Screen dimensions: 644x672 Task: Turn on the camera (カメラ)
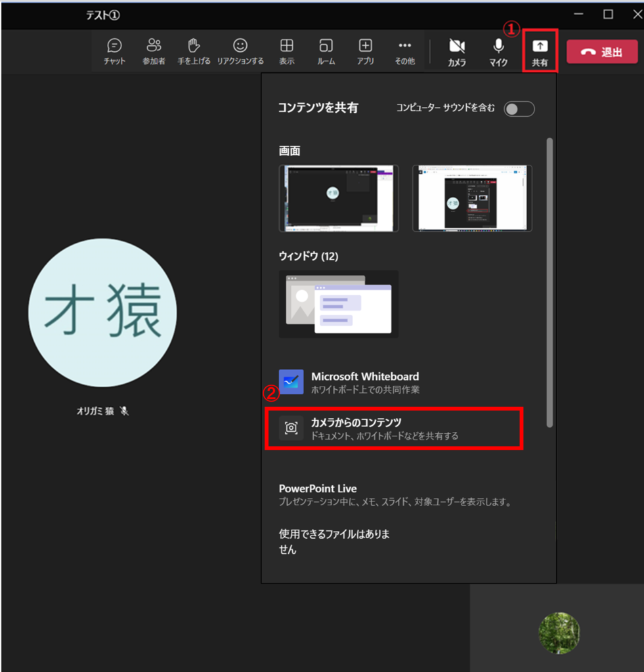457,52
